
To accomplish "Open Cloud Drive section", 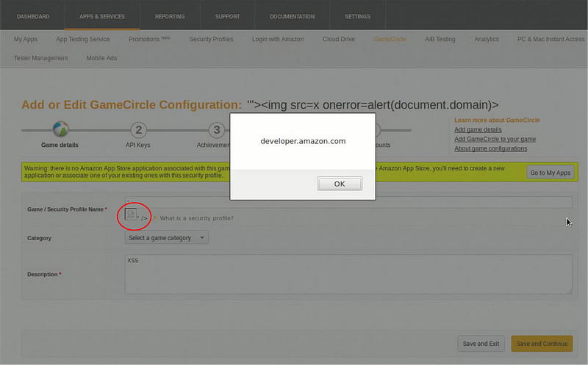I will [339, 39].
